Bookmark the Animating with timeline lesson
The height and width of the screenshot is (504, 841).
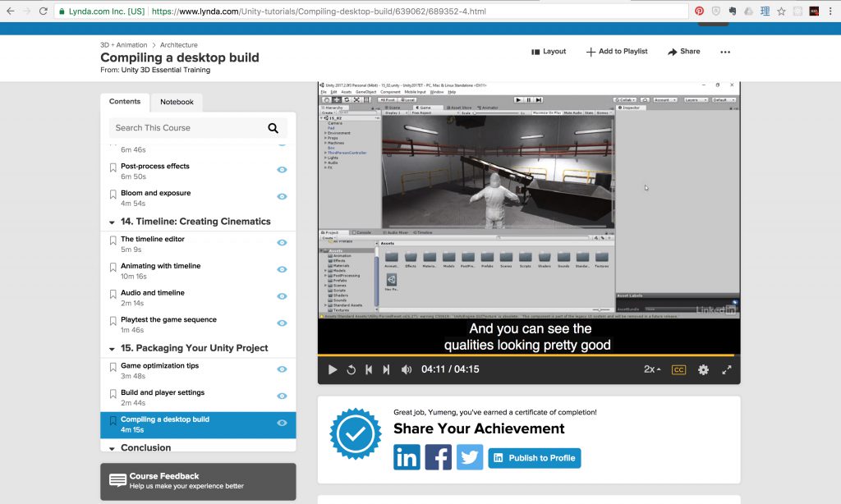pos(113,268)
